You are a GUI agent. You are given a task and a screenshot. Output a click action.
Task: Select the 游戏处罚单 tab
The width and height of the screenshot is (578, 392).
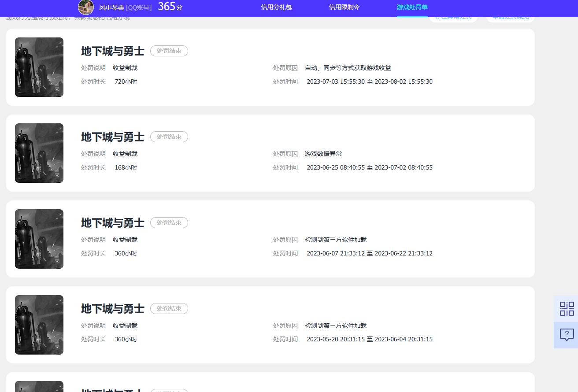tap(412, 7)
